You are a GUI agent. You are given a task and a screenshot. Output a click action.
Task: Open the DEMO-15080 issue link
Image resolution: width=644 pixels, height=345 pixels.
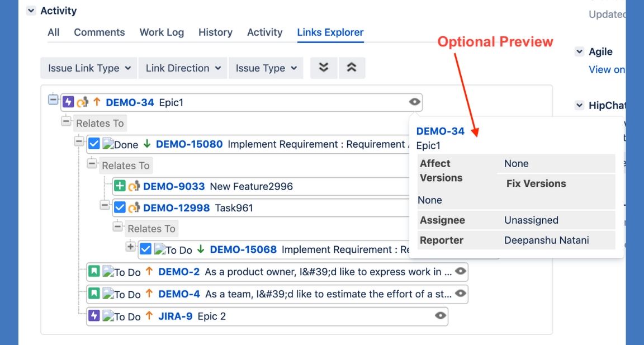coord(189,144)
